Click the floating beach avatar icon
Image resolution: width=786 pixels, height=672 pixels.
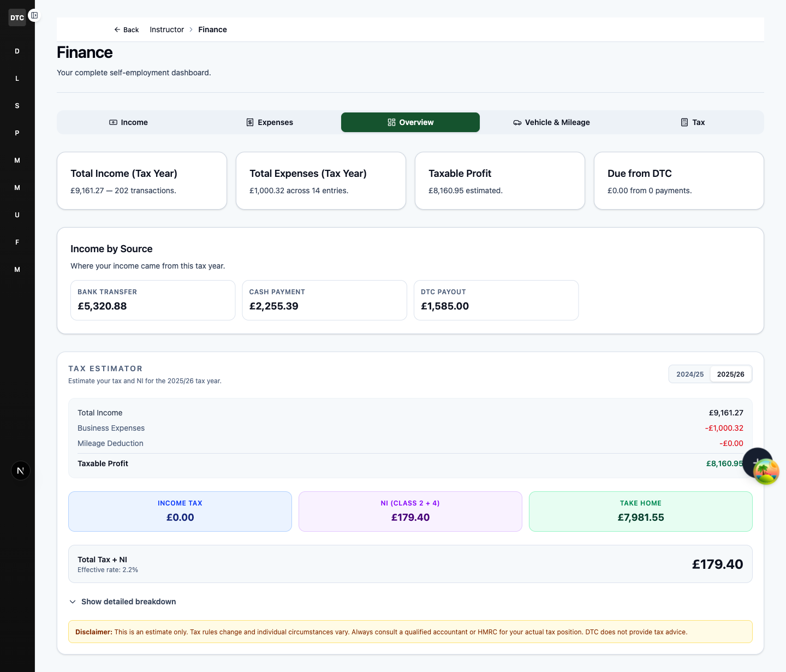(766, 472)
